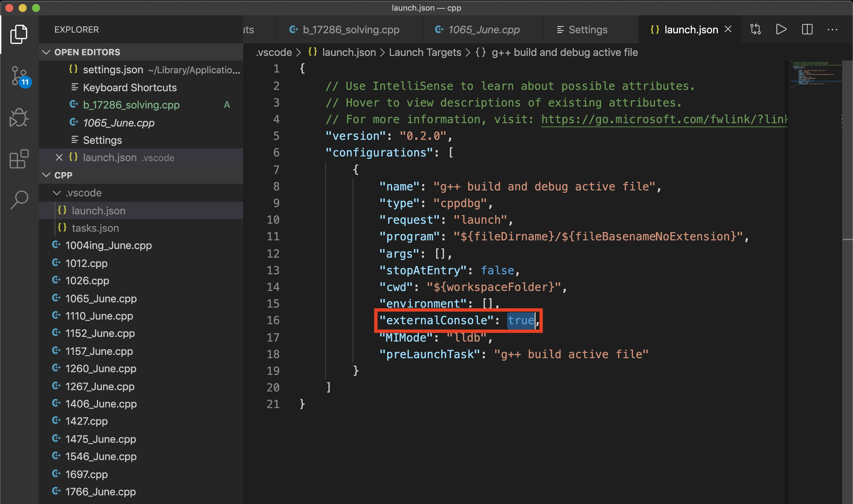Close launch.json in Open Editors list
The image size is (853, 504).
click(59, 157)
